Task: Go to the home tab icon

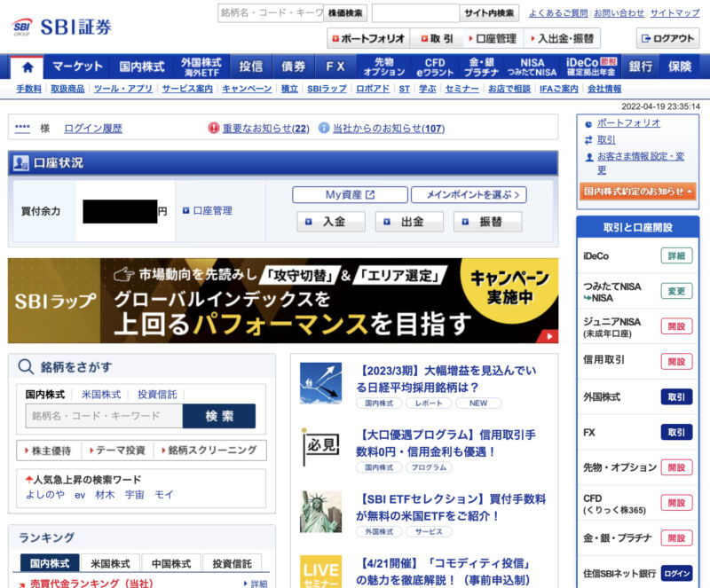Action: tap(28, 67)
